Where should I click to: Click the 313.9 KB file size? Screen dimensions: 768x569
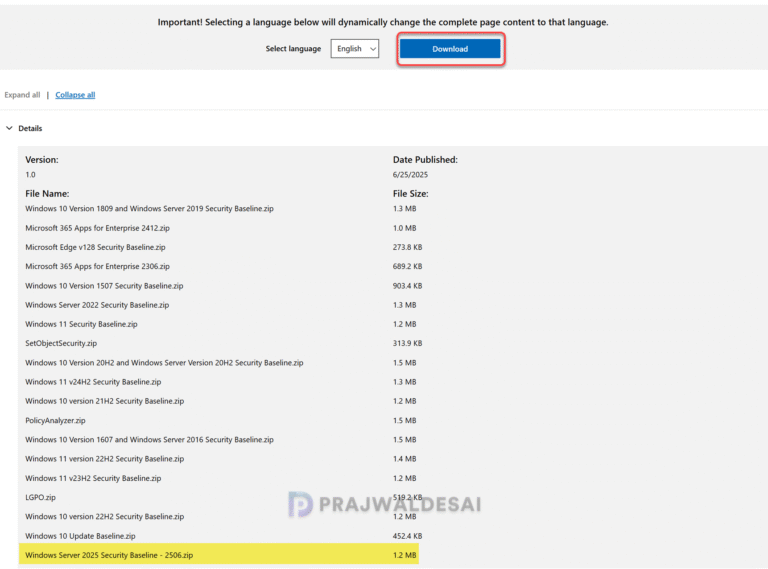407,343
